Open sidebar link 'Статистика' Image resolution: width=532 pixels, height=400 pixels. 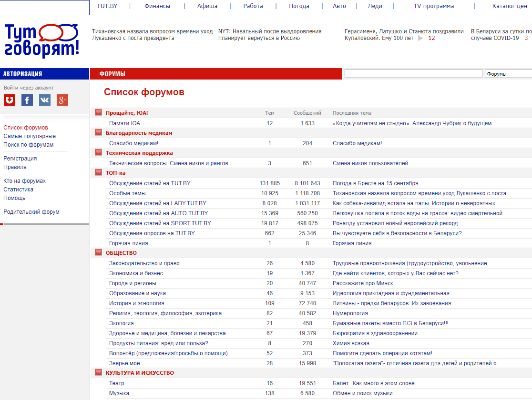coord(18,190)
